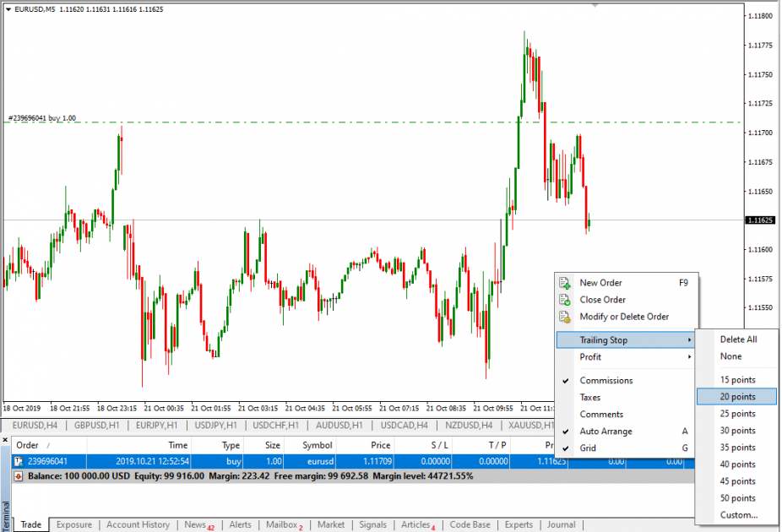Open the Trailing Stop submenu

(626, 340)
